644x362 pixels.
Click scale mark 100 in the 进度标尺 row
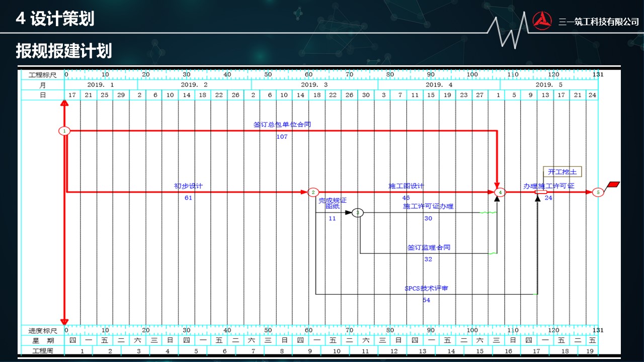[x=472, y=330]
